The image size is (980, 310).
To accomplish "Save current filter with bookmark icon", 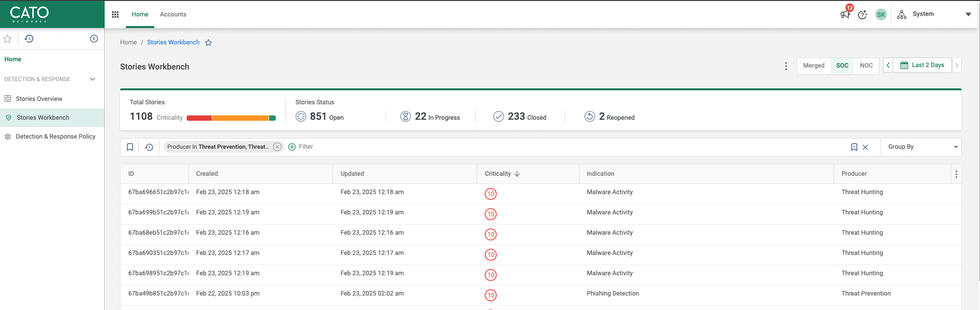I will click(854, 147).
